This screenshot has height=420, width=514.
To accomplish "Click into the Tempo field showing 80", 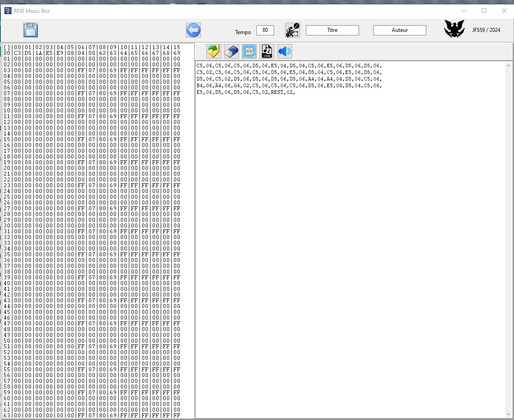I will point(265,30).
